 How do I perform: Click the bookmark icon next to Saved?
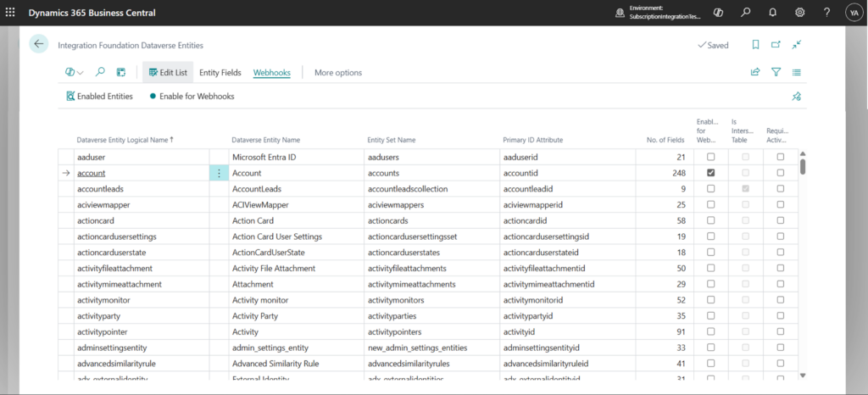tap(755, 45)
